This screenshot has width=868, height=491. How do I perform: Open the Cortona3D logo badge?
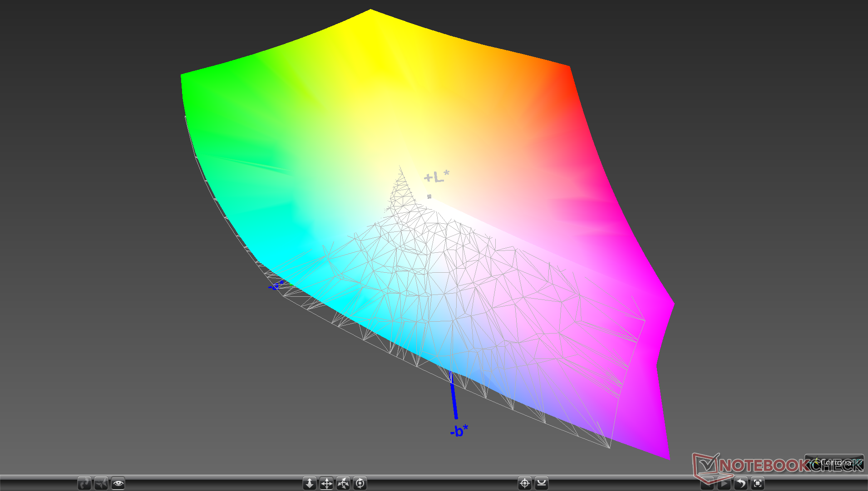tap(834, 462)
